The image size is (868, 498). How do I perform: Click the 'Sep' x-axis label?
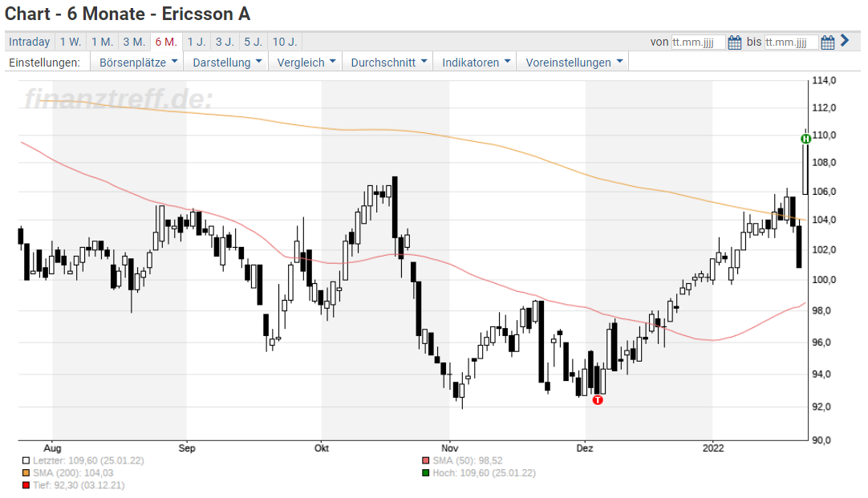point(187,448)
